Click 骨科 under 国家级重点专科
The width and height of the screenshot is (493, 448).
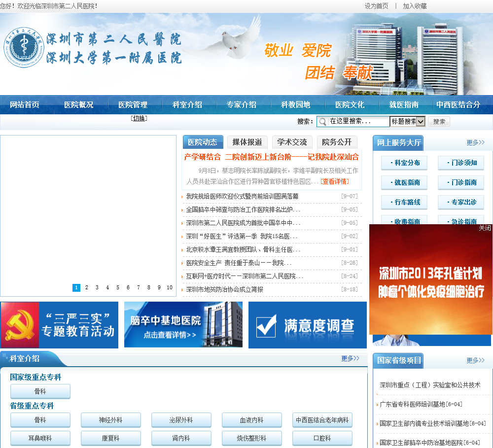pos(40,391)
